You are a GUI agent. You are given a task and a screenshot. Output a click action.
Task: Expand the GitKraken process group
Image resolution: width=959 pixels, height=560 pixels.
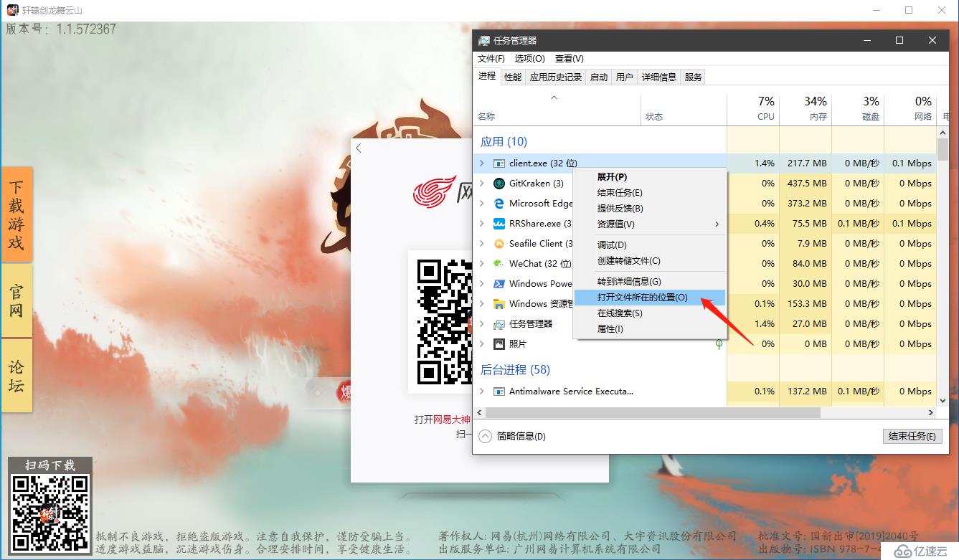click(x=482, y=184)
